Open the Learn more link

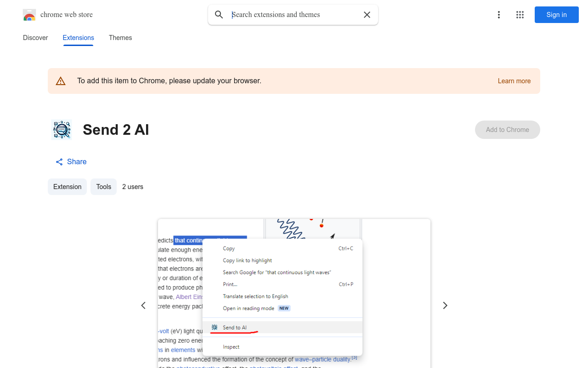point(514,81)
